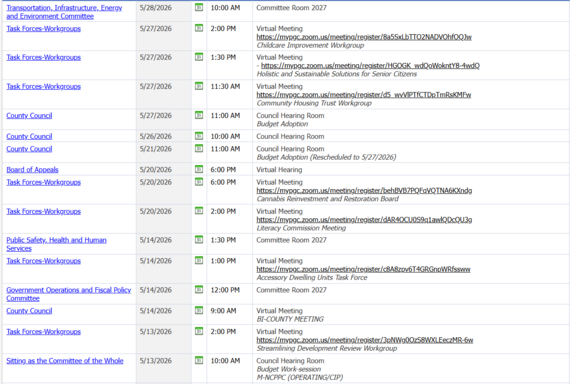Open Task Forces-Workgroups link for Community Housing Trust Workgroup
The image size is (570, 384).
(x=44, y=87)
